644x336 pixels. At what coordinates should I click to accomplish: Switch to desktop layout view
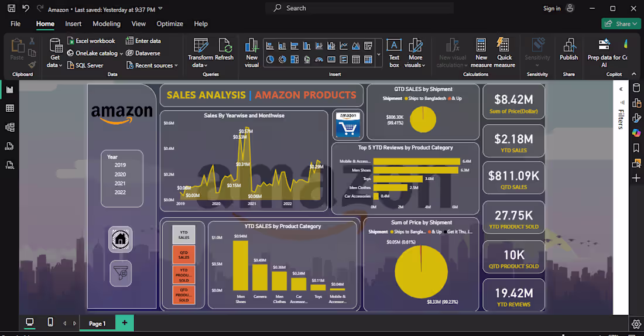click(x=30, y=323)
